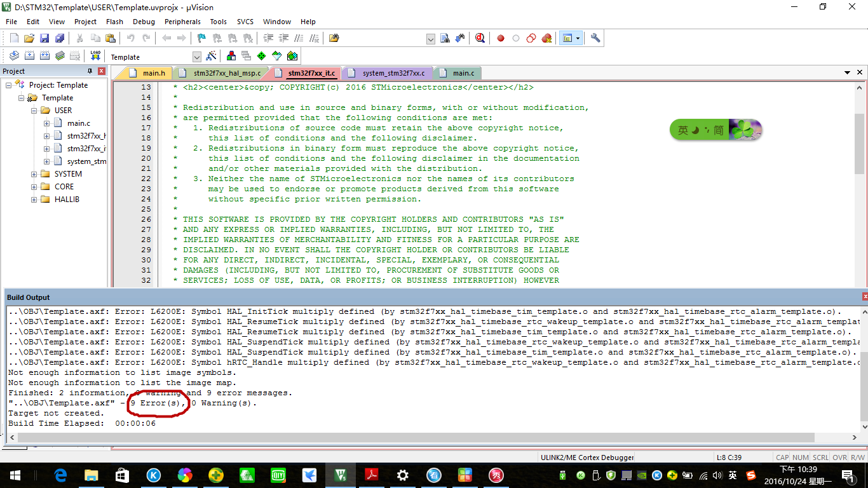Open the find text combo box dropdown
Viewport: 868px width, 488px height.
tap(431, 39)
